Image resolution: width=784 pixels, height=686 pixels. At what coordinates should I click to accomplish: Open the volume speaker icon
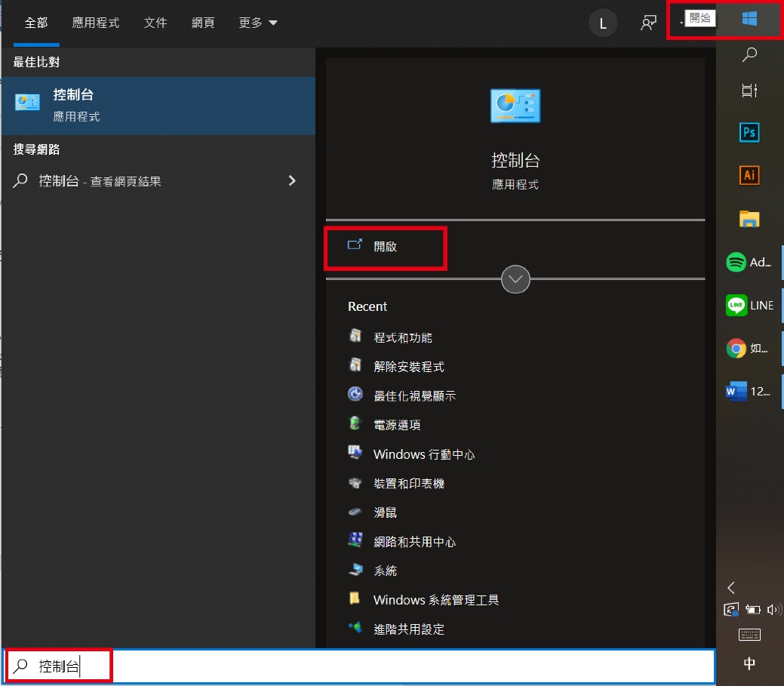[x=774, y=610]
